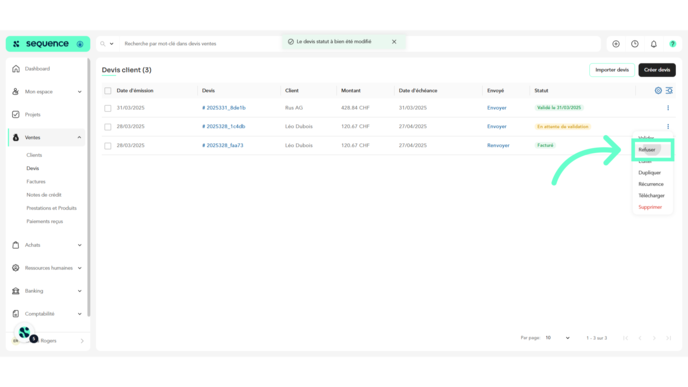Go to the last page of results
Viewport: 688px width, 387px height.
point(668,338)
